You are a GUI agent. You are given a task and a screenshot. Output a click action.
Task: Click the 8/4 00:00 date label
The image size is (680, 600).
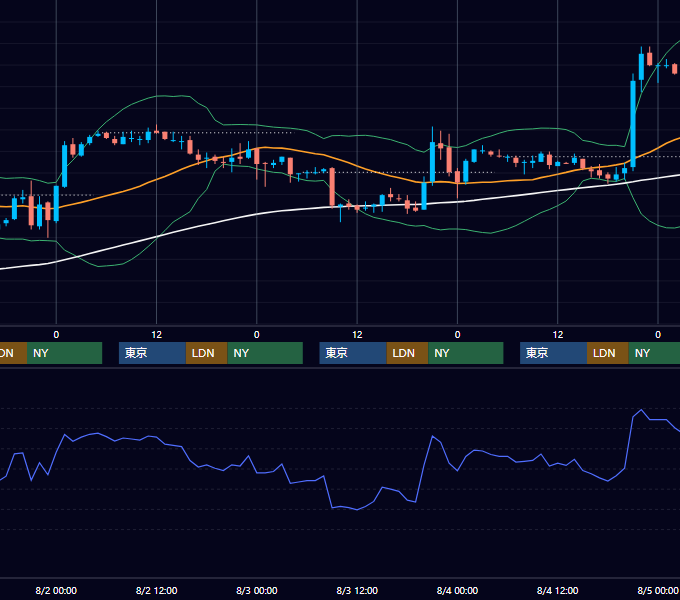457,590
